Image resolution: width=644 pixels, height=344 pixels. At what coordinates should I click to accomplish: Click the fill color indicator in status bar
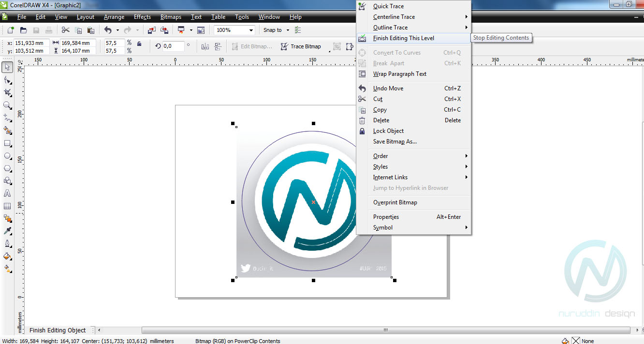[x=566, y=341]
